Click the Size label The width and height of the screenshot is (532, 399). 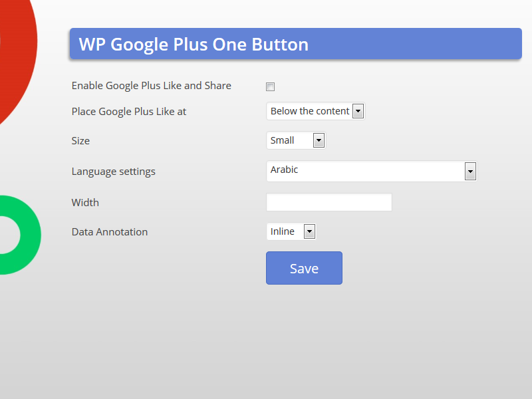(80, 141)
